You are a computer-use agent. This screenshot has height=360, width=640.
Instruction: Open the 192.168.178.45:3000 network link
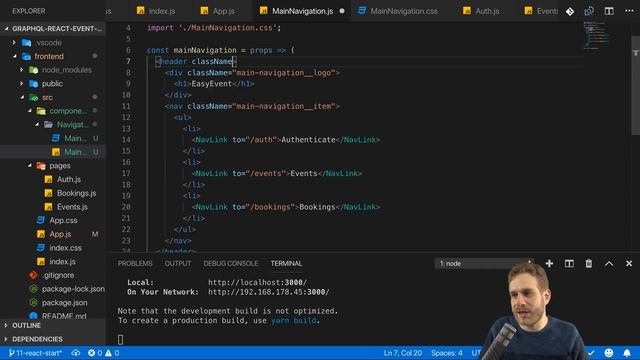click(269, 292)
